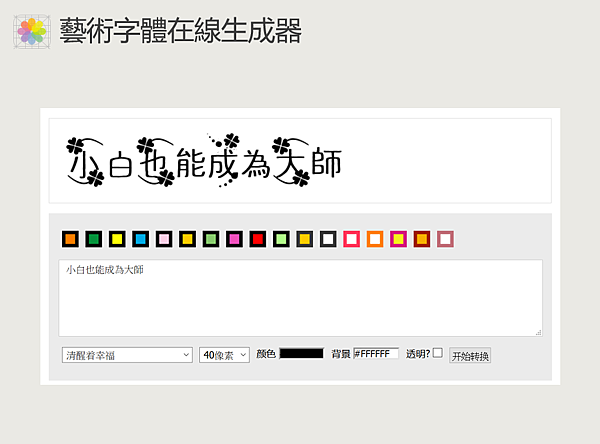
Task: Select the black-bordered dark green color preset
Action: tap(94, 239)
